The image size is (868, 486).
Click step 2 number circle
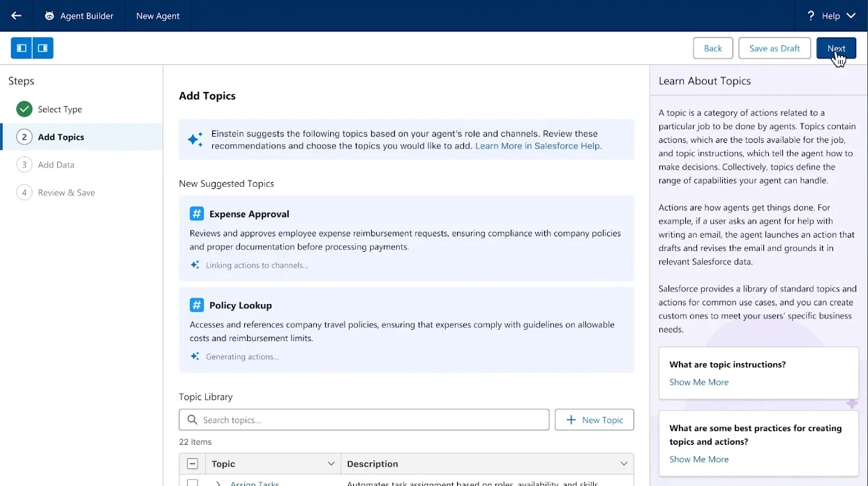click(24, 137)
